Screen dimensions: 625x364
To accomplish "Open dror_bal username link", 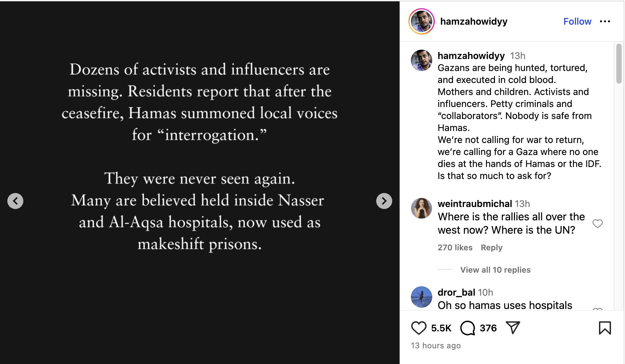I will [x=456, y=292].
